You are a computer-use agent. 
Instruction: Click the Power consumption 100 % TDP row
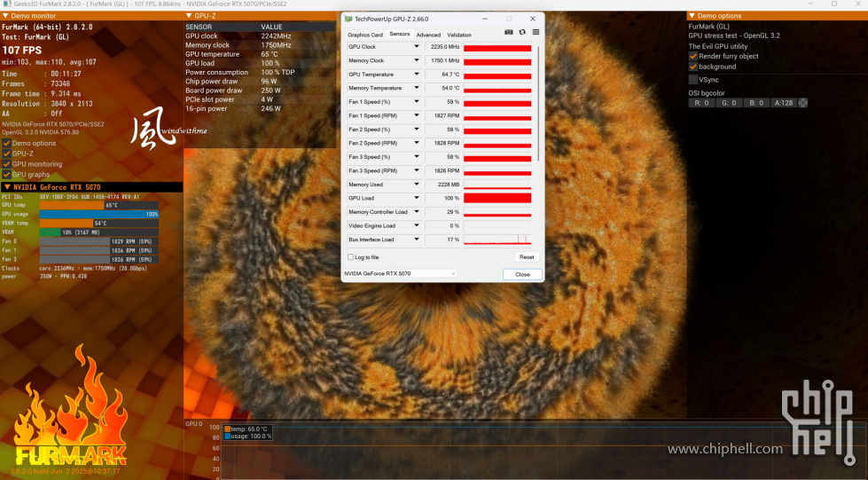[x=259, y=72]
